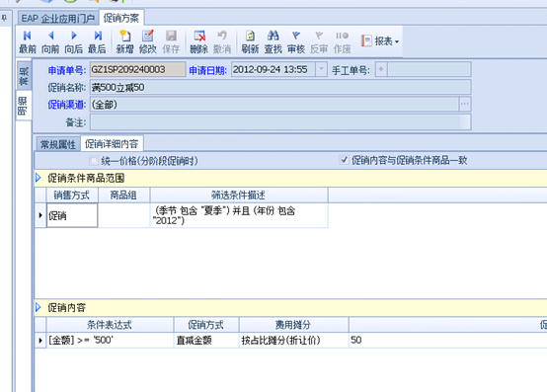Jump to last record (最后)
Screen dimensions: 547x392
[x=97, y=41]
